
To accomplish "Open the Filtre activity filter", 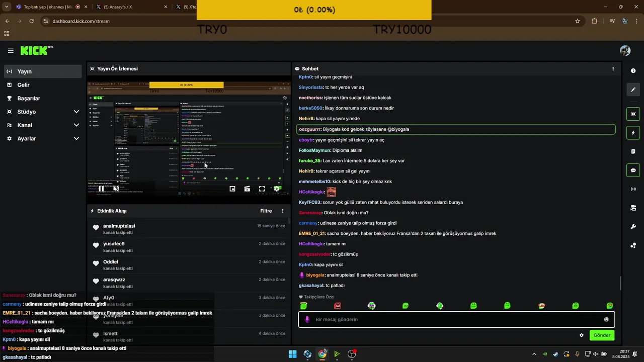I will coord(266,211).
